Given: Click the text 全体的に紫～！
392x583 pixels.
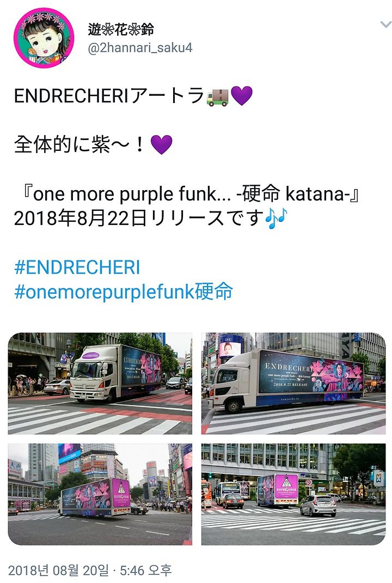Looking at the screenshot, I should pos(80,144).
